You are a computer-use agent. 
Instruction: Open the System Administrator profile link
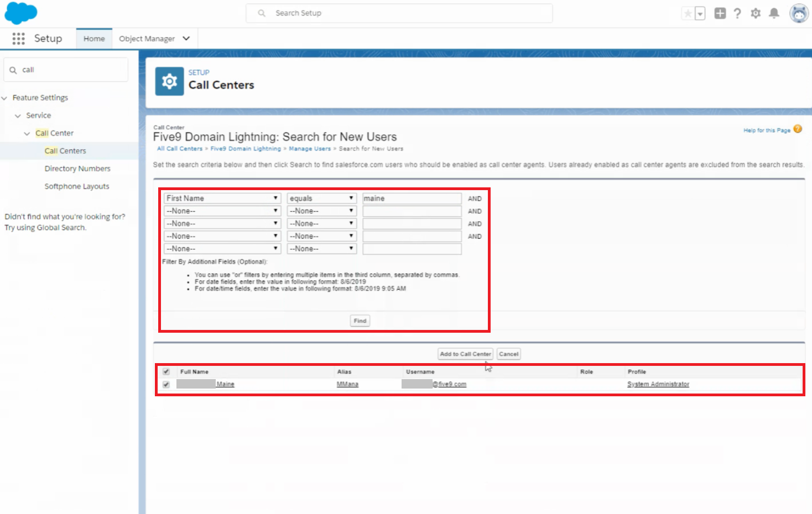pos(658,384)
